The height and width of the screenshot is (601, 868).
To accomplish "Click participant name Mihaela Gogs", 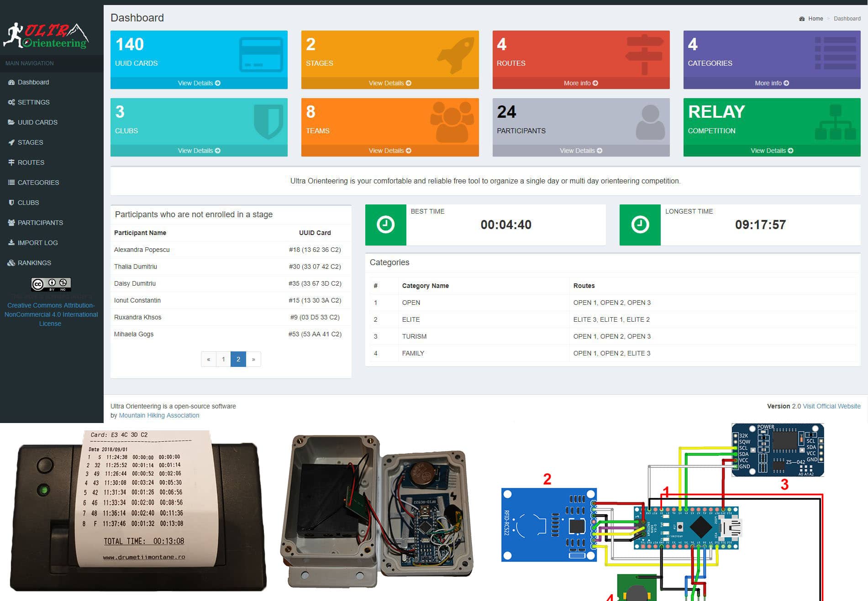I will (134, 334).
